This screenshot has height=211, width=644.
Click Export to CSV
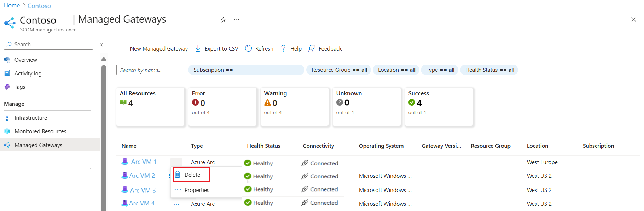(x=217, y=48)
